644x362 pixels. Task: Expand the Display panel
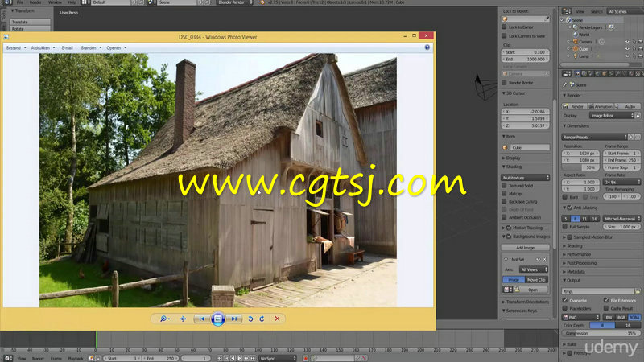coord(512,158)
